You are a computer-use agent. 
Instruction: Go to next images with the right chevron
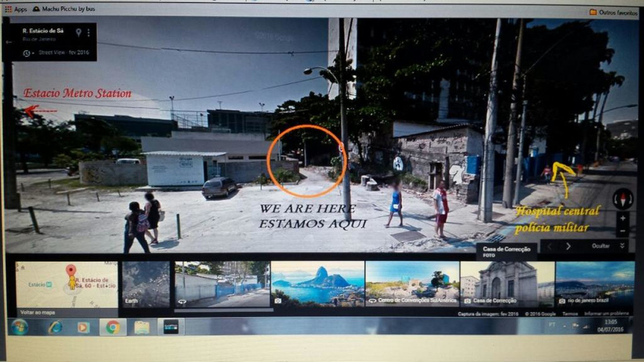[x=569, y=246]
